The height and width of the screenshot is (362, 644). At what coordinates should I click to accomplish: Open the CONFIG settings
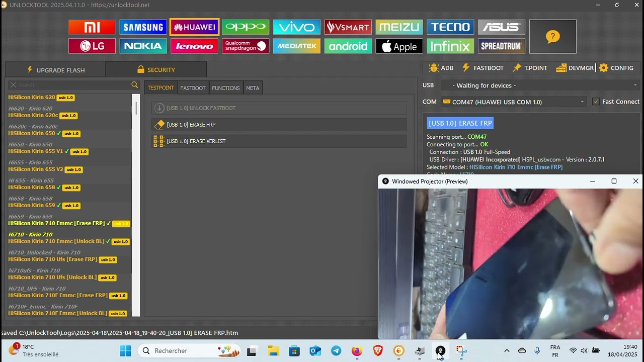pyautogui.click(x=616, y=68)
